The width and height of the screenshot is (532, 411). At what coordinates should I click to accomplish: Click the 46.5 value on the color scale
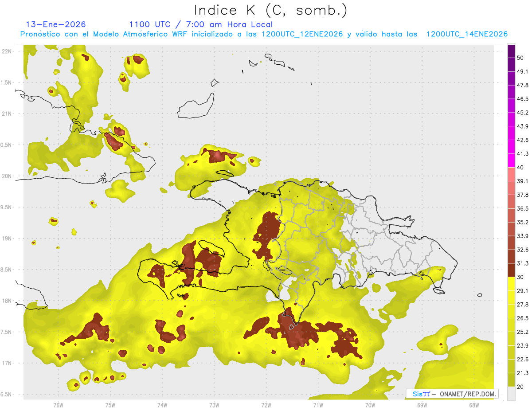(523, 99)
